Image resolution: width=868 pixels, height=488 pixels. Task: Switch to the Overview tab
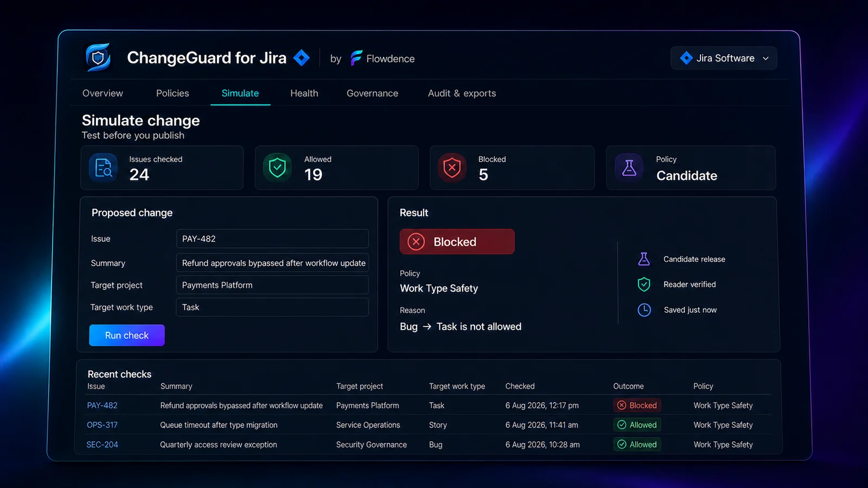(103, 93)
